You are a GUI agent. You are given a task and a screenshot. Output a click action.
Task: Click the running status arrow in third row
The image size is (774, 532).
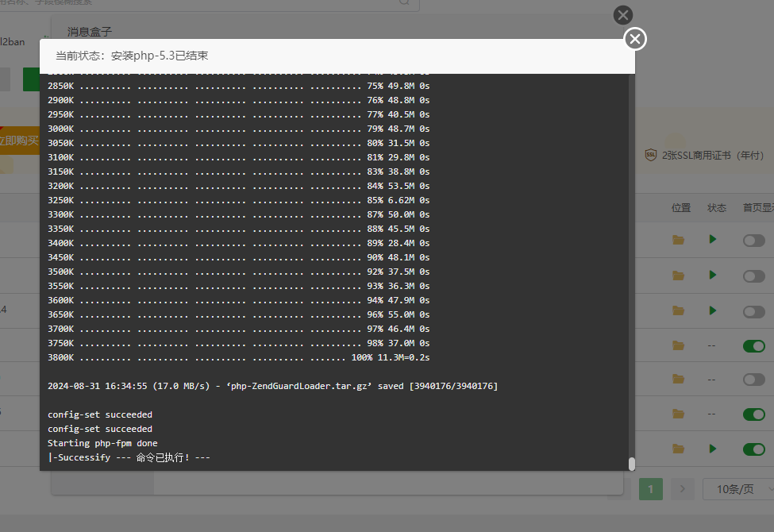(x=712, y=310)
